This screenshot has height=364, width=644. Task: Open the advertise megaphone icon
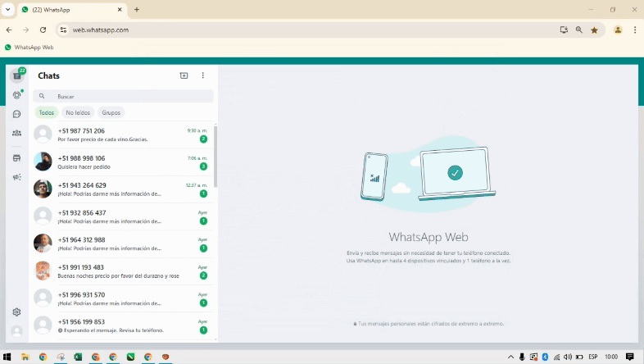(x=16, y=176)
